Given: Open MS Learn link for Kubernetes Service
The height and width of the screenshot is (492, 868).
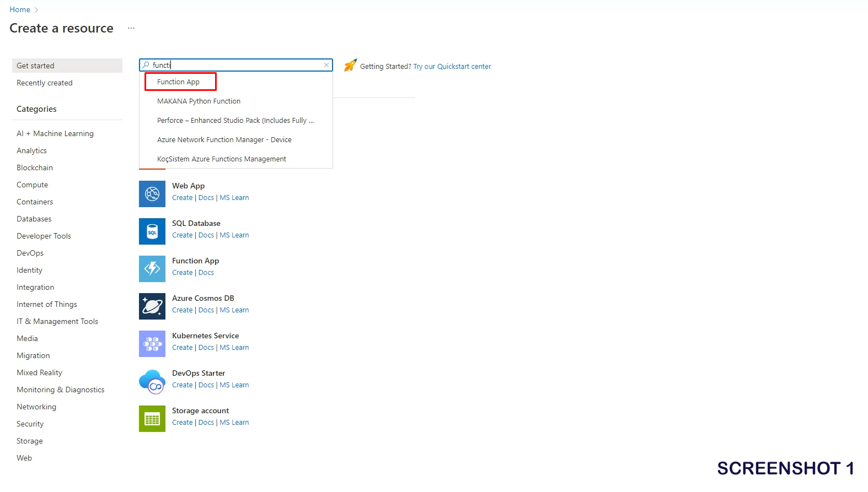Looking at the screenshot, I should [x=234, y=348].
